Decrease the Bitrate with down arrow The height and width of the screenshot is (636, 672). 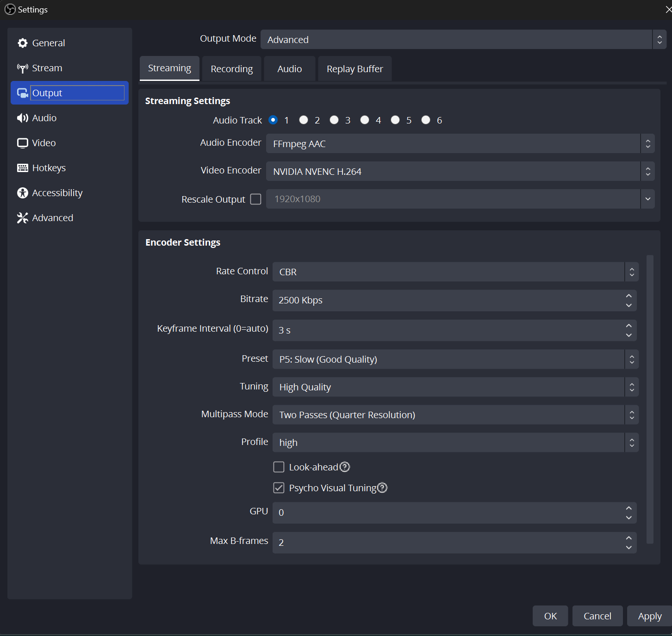click(628, 305)
